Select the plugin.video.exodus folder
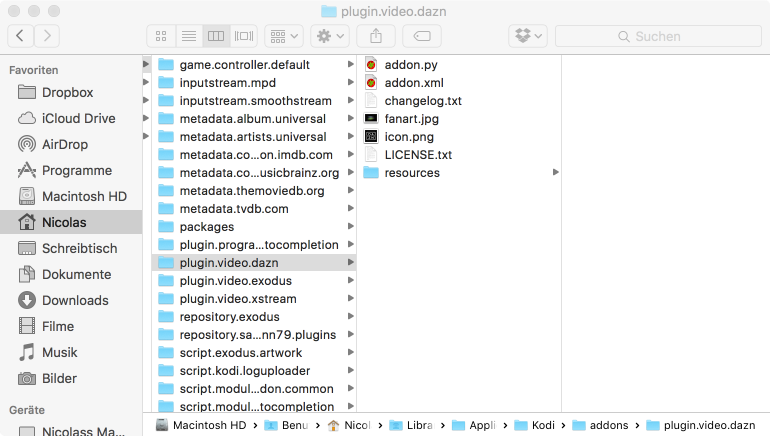The width and height of the screenshot is (770, 436). [254, 281]
